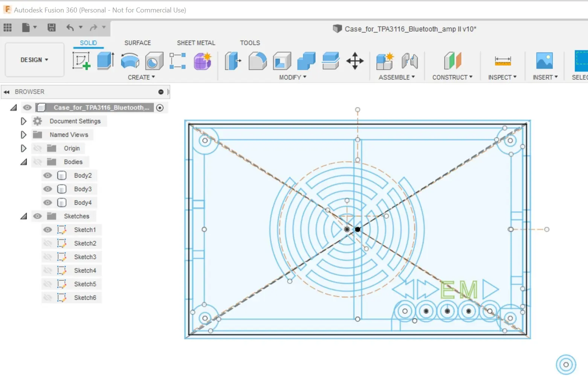Screen dimensions: 588x385
Task: Hide the Sketches folder
Action: [x=37, y=216]
